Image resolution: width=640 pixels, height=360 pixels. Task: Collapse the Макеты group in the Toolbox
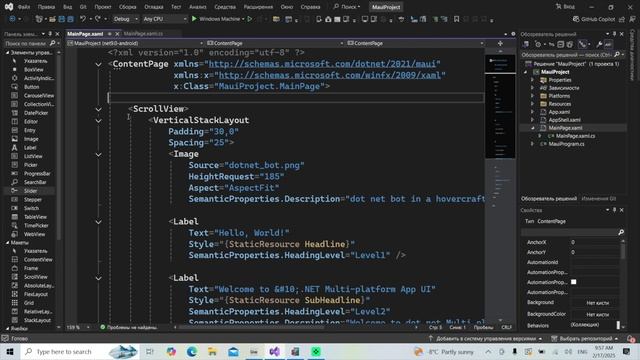point(7,242)
